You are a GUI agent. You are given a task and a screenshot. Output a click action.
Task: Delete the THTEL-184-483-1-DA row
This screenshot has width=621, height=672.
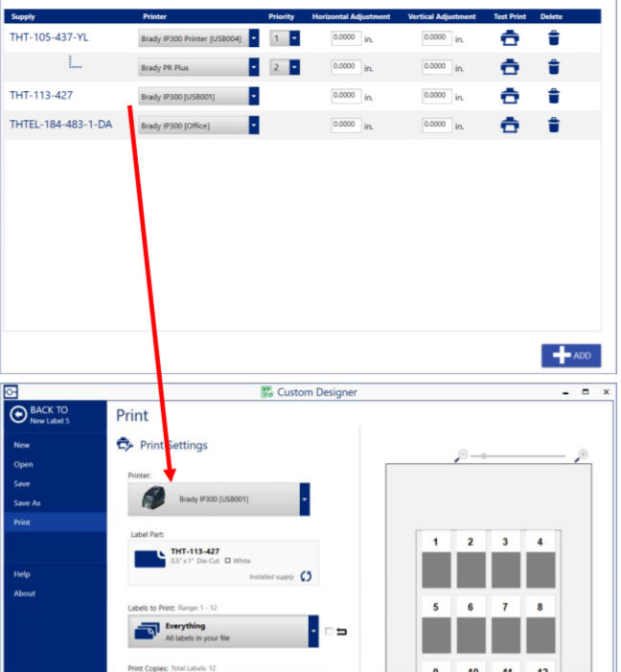tap(554, 126)
